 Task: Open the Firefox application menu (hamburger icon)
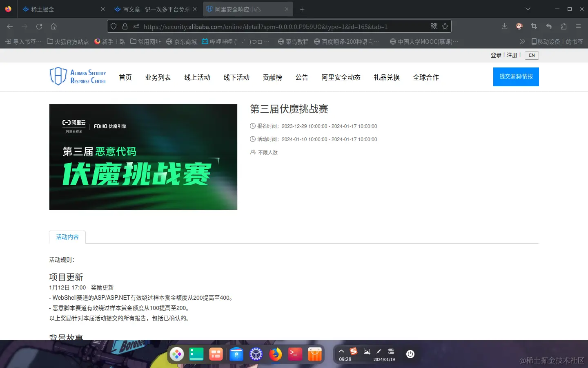[x=578, y=26]
